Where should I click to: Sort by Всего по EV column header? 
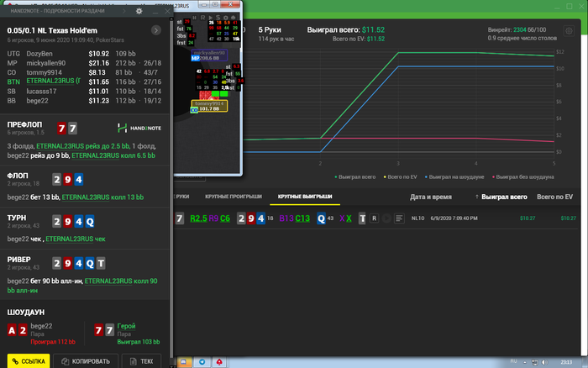coord(554,197)
